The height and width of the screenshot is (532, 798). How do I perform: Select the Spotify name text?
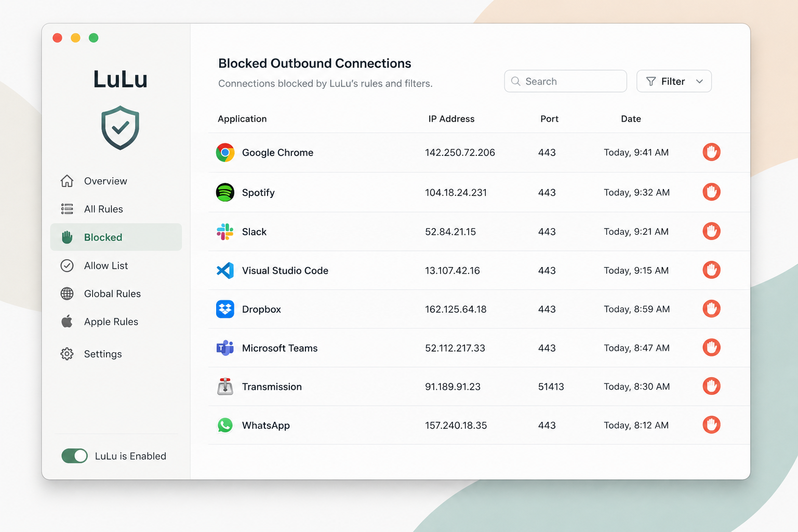coord(258,193)
